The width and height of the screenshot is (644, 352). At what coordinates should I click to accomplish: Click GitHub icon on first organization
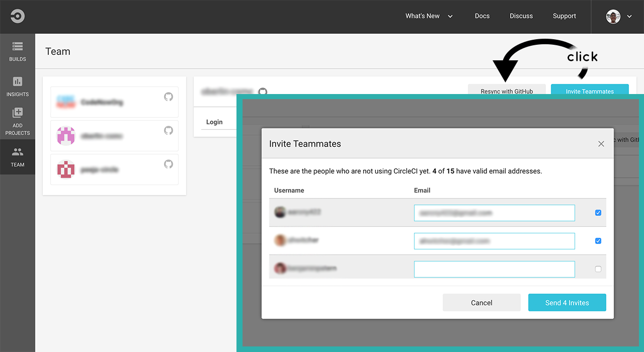[x=169, y=97]
